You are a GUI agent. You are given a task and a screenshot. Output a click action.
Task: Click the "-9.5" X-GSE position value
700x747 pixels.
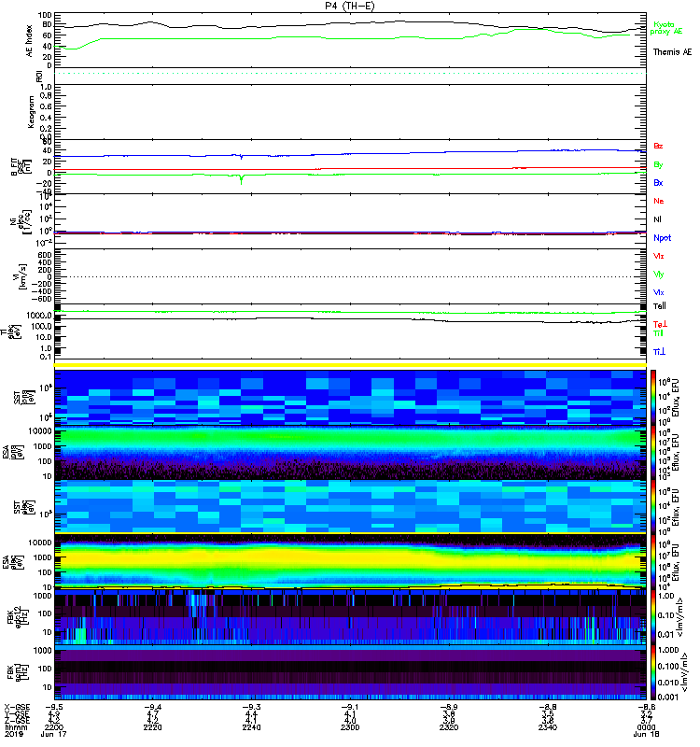(x=54, y=707)
